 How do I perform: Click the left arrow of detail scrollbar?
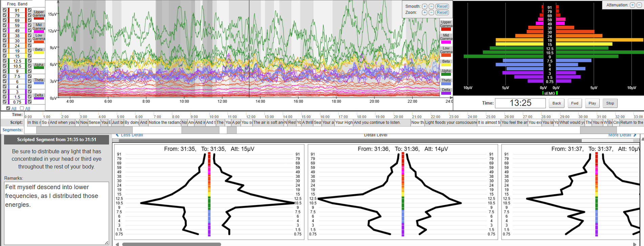coord(117,244)
